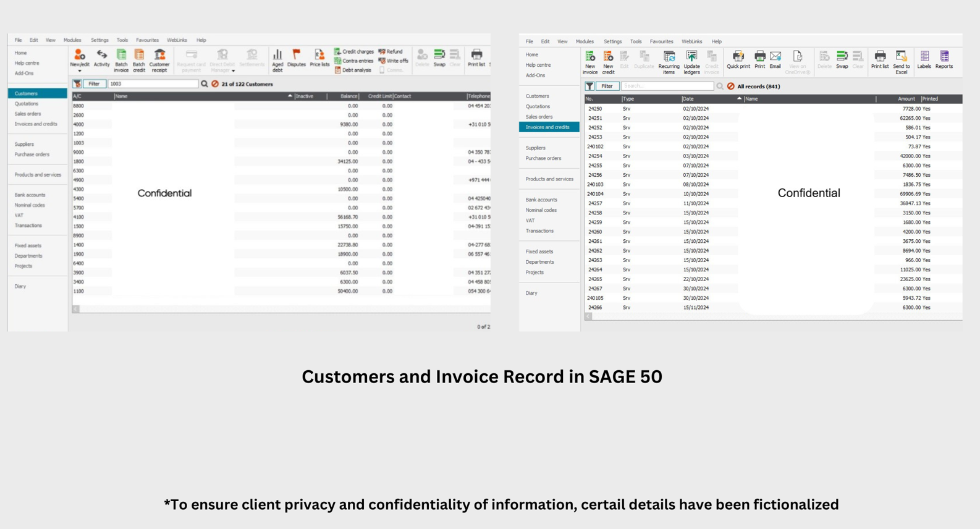Click the Update ledgers icon
980x529 pixels.
point(691,58)
